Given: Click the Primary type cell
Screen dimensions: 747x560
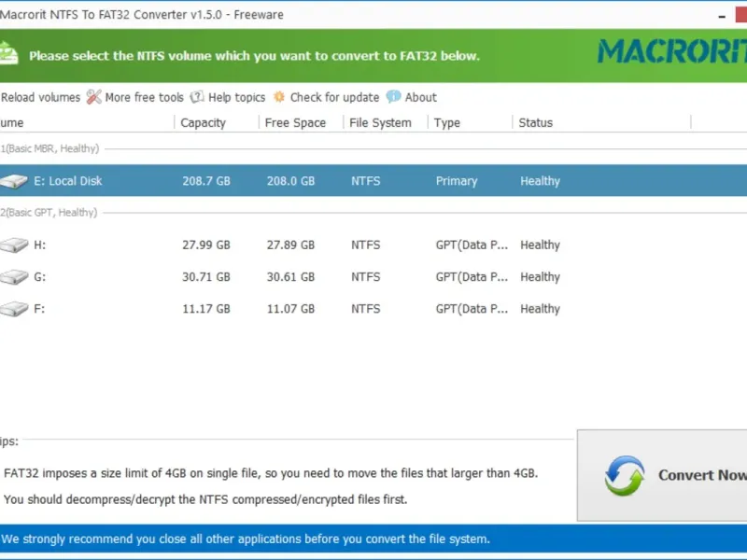Looking at the screenshot, I should [x=457, y=181].
